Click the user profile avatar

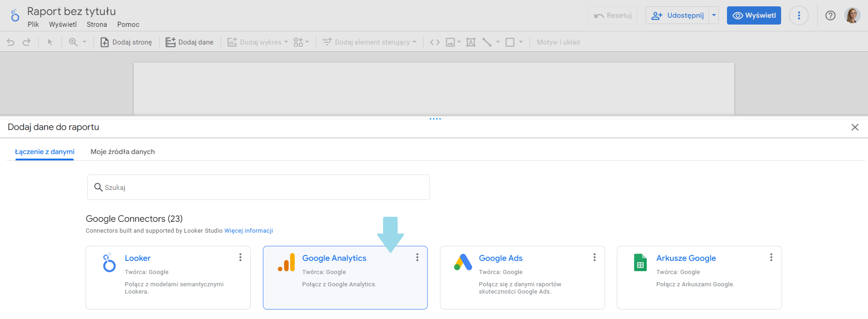[853, 15]
